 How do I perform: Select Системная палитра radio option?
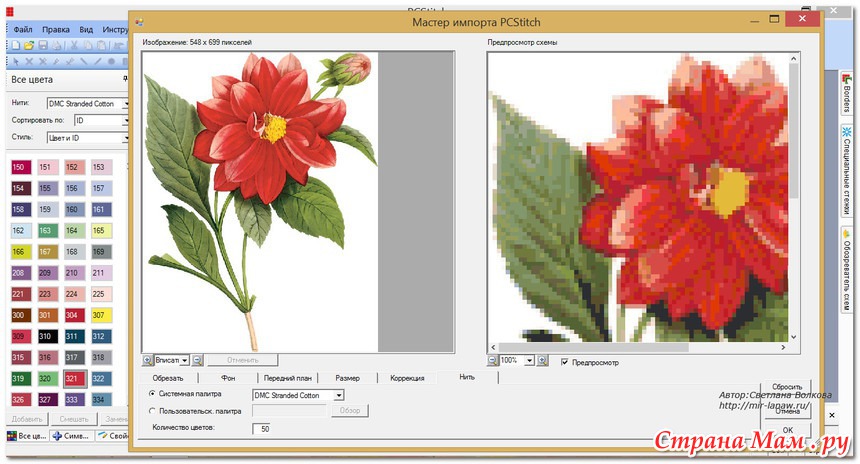click(x=152, y=395)
